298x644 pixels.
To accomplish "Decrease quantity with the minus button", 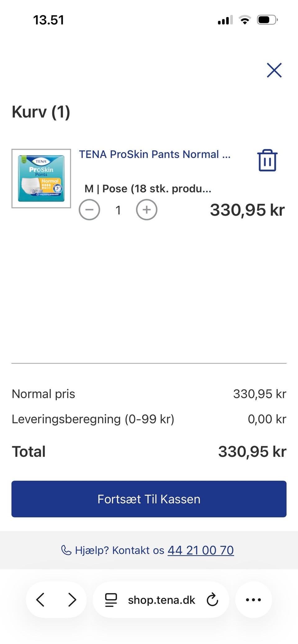I will pyautogui.click(x=89, y=210).
